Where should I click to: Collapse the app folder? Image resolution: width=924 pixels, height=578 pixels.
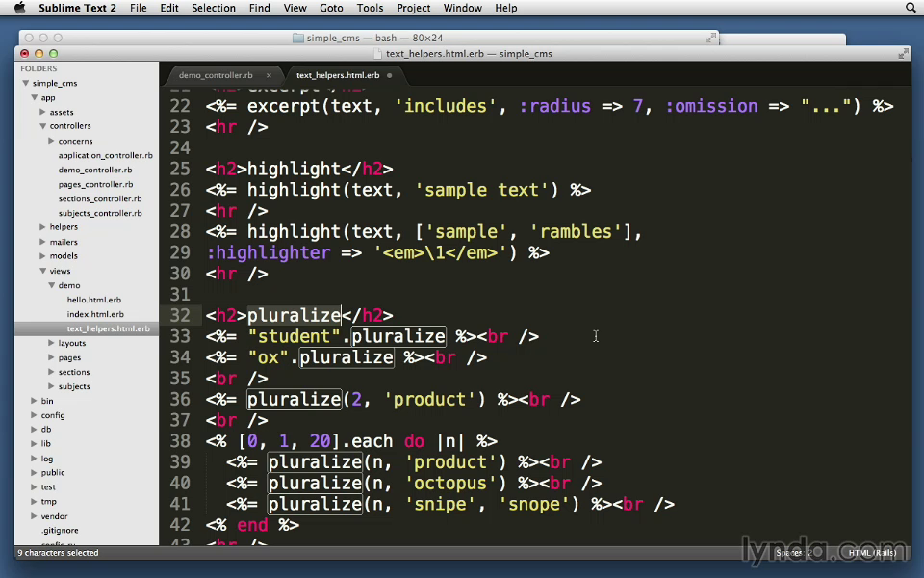click(35, 97)
